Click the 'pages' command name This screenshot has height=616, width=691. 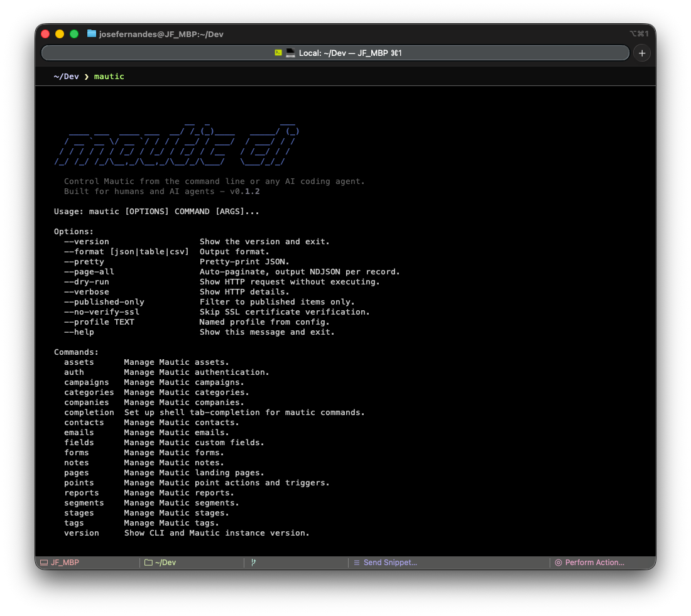tap(76, 473)
